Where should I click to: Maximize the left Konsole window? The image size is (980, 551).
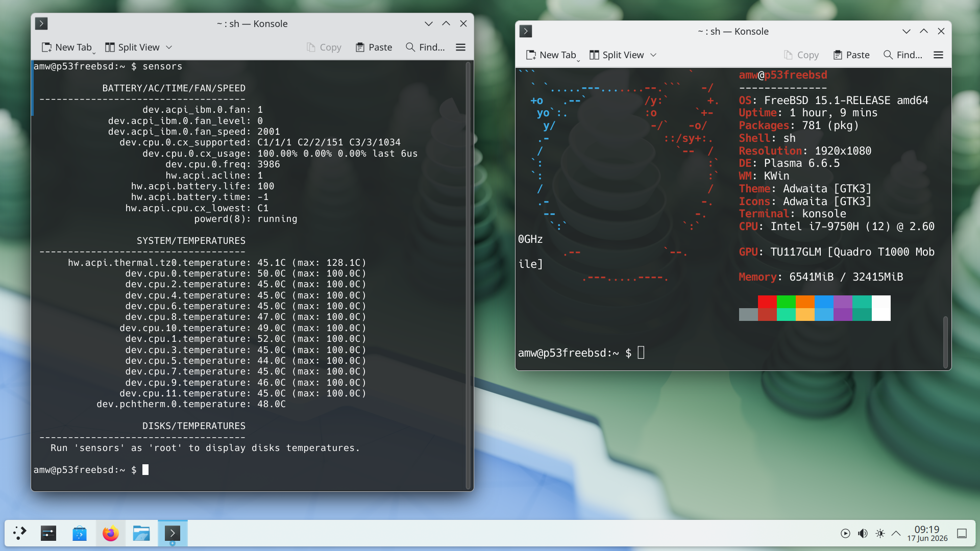446,23
